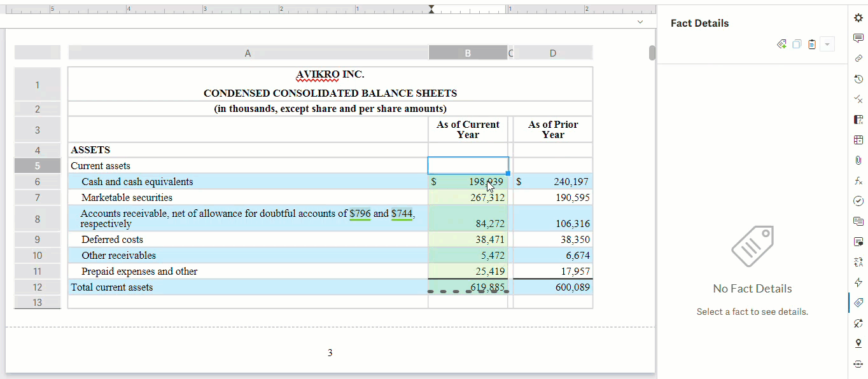This screenshot has width=868, height=379.
Task: Open the table formula panel icon
Action: (858, 120)
